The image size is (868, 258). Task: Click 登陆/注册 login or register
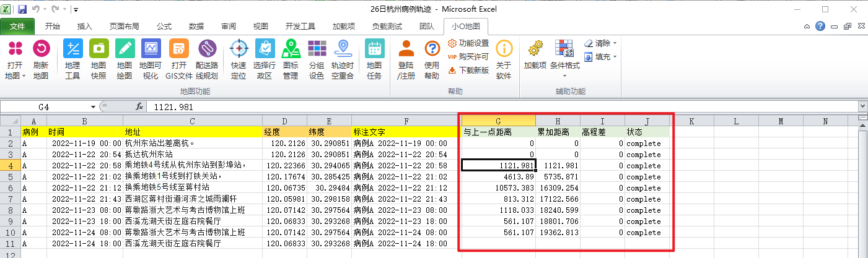point(406,60)
